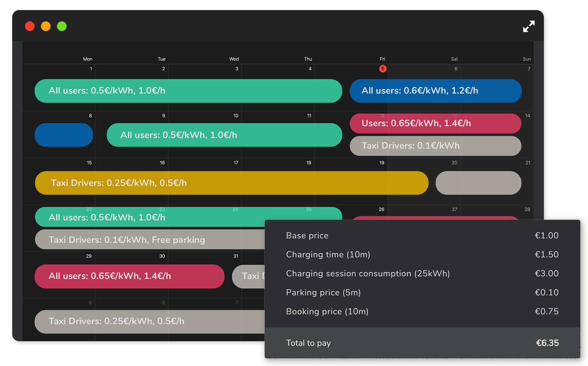Click the 'Wed' column header
The width and height of the screenshot is (588, 366).
coord(234,59)
